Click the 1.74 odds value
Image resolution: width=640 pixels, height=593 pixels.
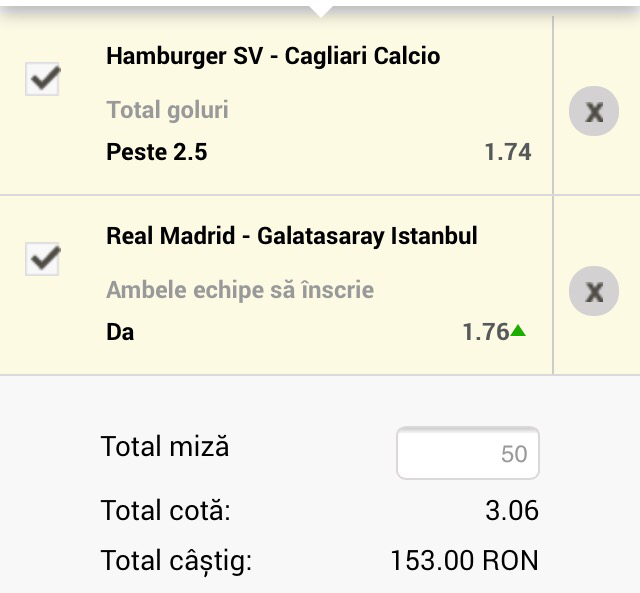click(x=507, y=152)
